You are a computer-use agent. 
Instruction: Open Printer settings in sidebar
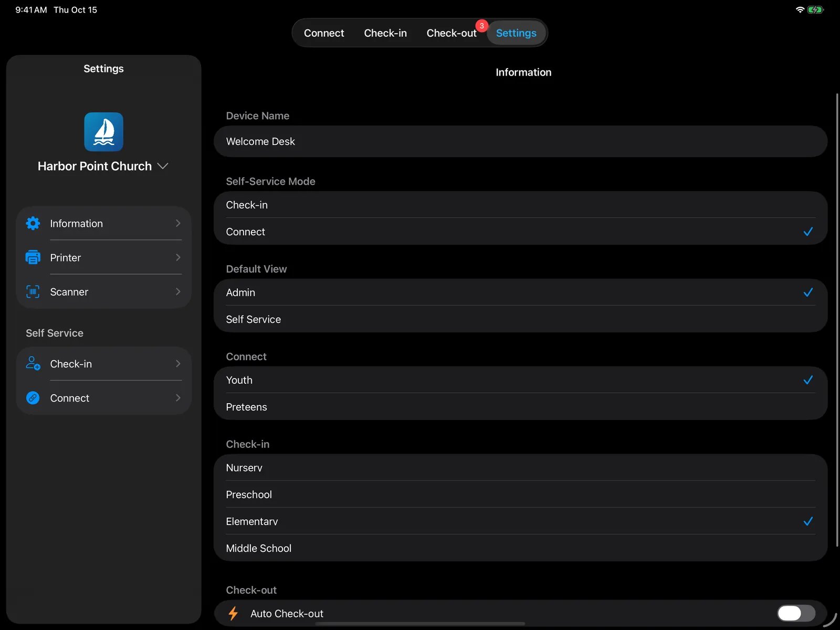[104, 257]
